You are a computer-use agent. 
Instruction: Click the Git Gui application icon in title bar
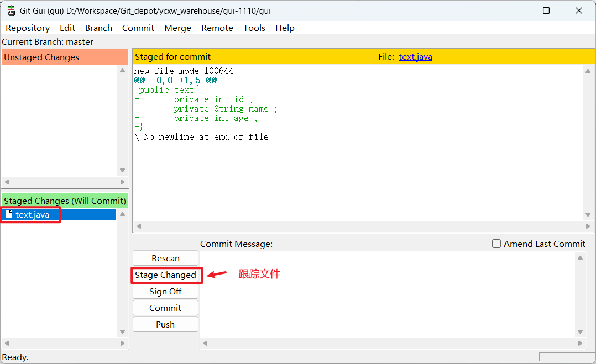11,10
